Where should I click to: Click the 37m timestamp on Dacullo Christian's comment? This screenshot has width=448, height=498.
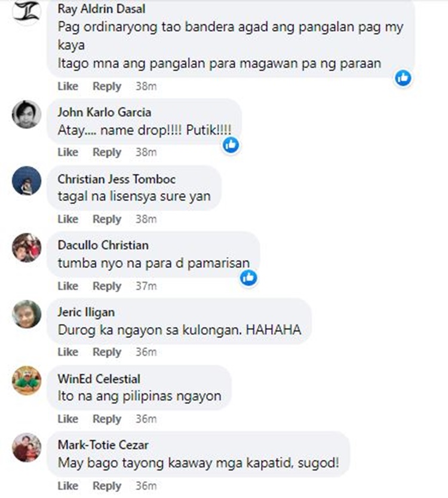tap(146, 286)
